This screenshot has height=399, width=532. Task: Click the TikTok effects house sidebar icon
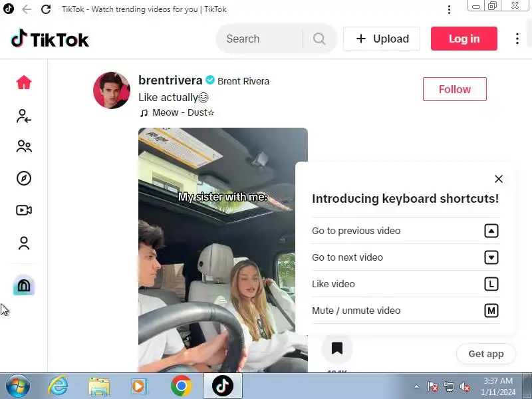pos(24,285)
